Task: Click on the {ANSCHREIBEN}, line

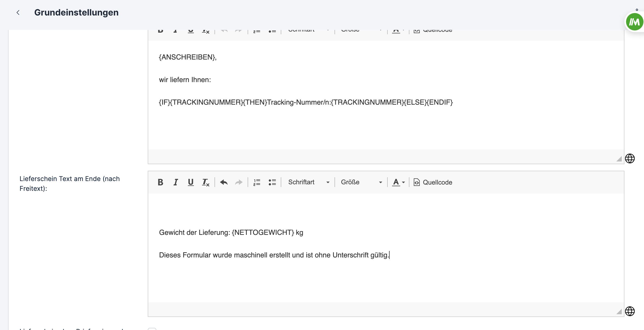Action: (x=188, y=57)
